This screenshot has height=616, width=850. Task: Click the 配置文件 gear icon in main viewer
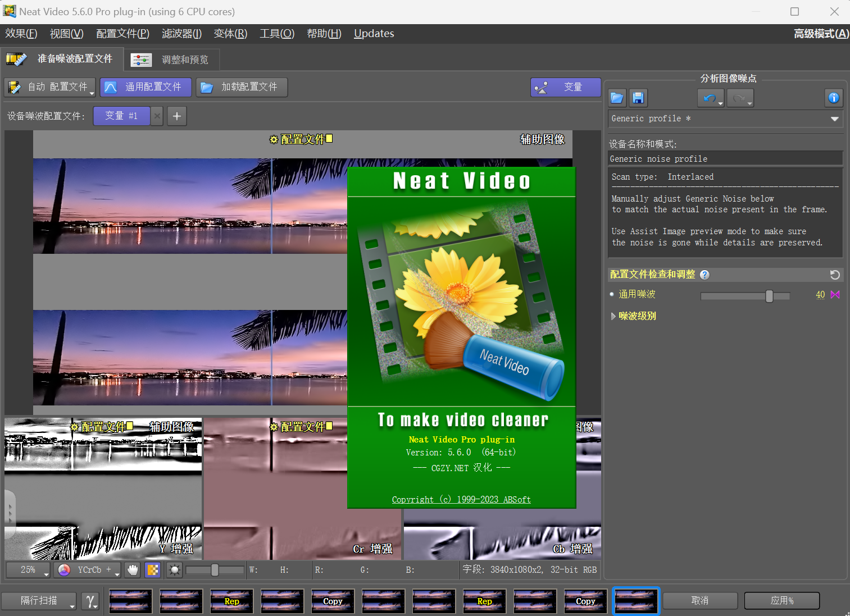click(x=274, y=139)
